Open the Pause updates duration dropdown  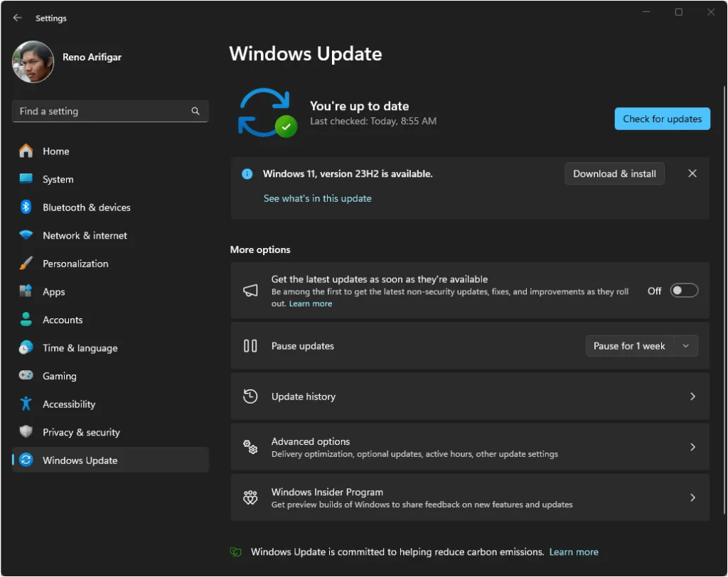click(x=685, y=345)
